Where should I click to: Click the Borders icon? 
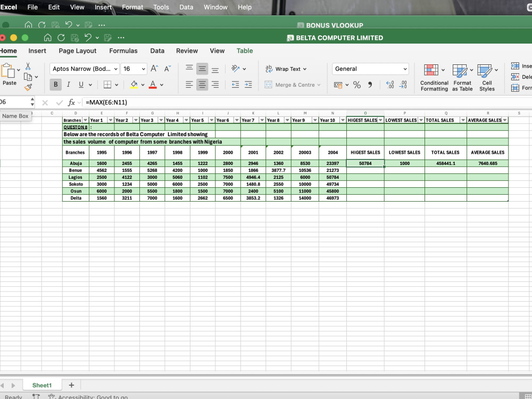[x=107, y=85]
